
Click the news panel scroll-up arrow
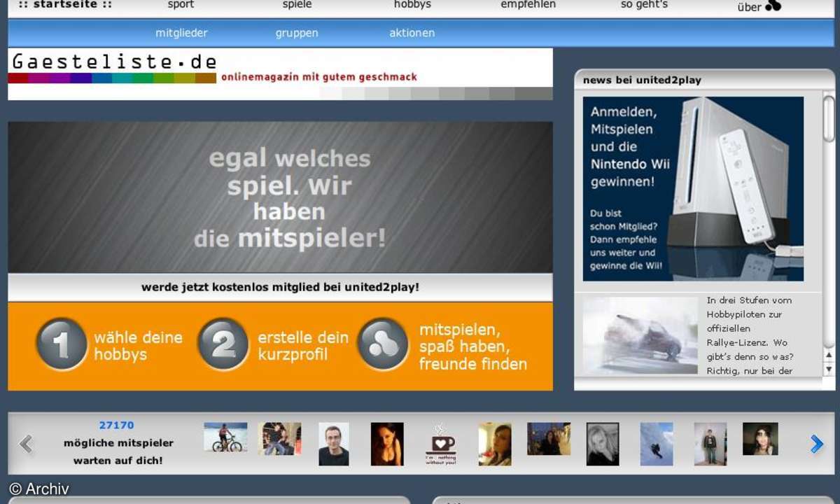(x=829, y=356)
